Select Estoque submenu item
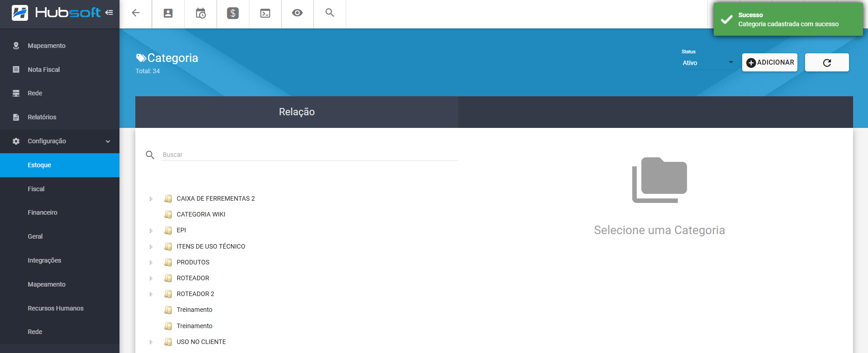The height and width of the screenshot is (353, 868). tap(60, 165)
